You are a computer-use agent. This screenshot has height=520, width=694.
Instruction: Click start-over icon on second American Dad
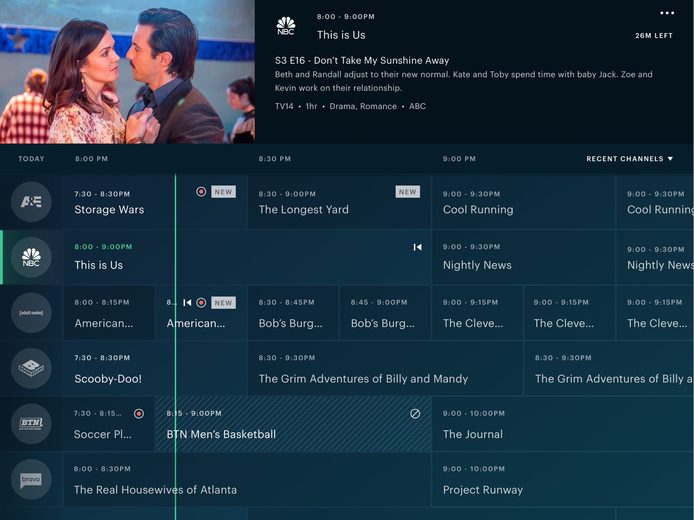click(x=187, y=303)
